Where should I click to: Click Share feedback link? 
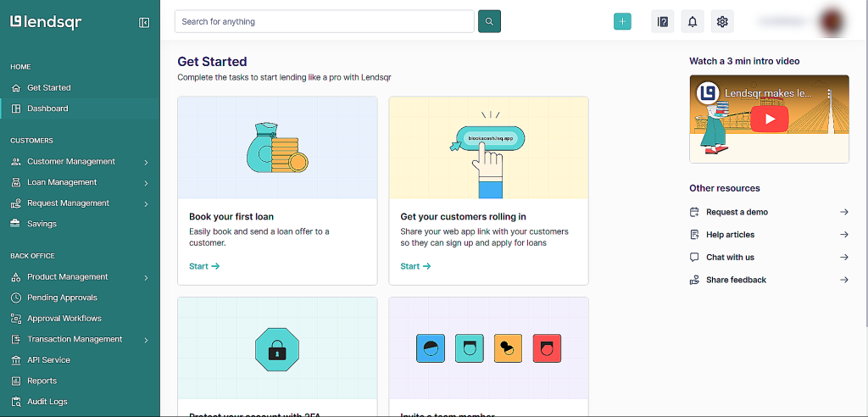pos(737,280)
